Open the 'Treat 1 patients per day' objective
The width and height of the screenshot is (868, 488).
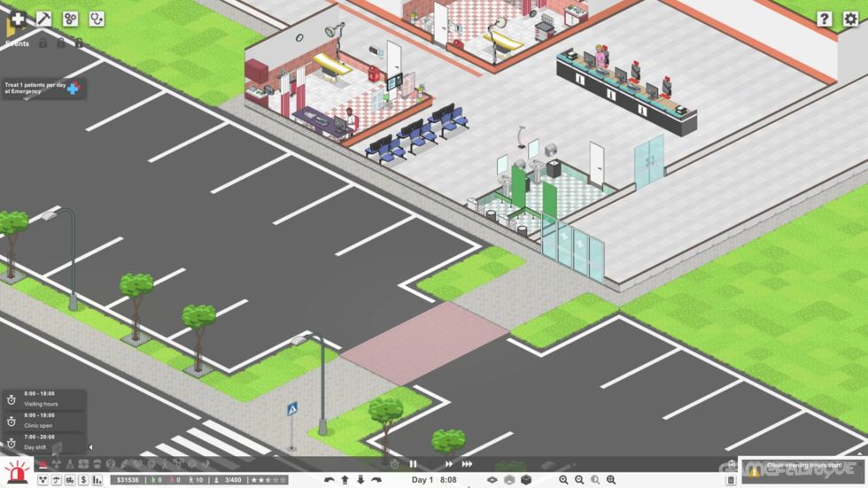(43, 88)
